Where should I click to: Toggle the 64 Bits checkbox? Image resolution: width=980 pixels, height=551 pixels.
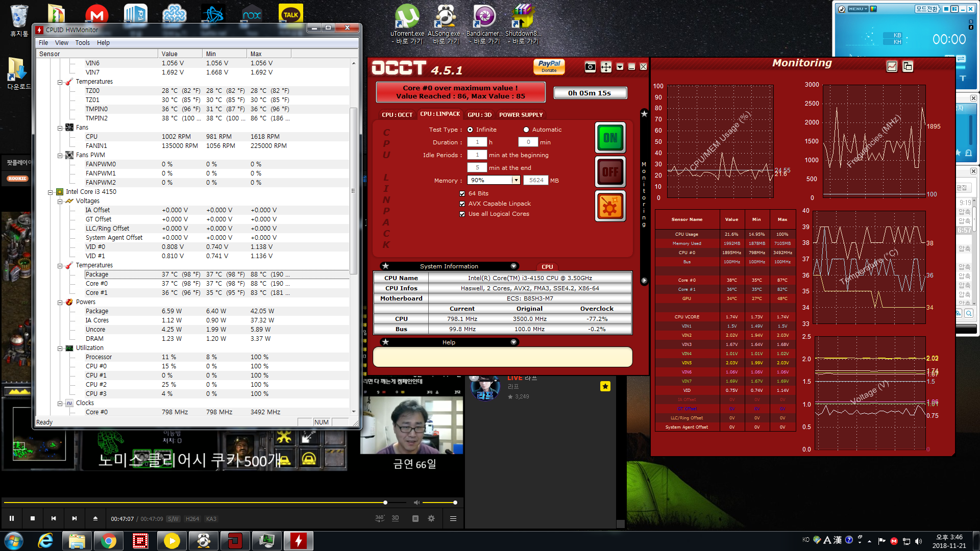(x=462, y=194)
